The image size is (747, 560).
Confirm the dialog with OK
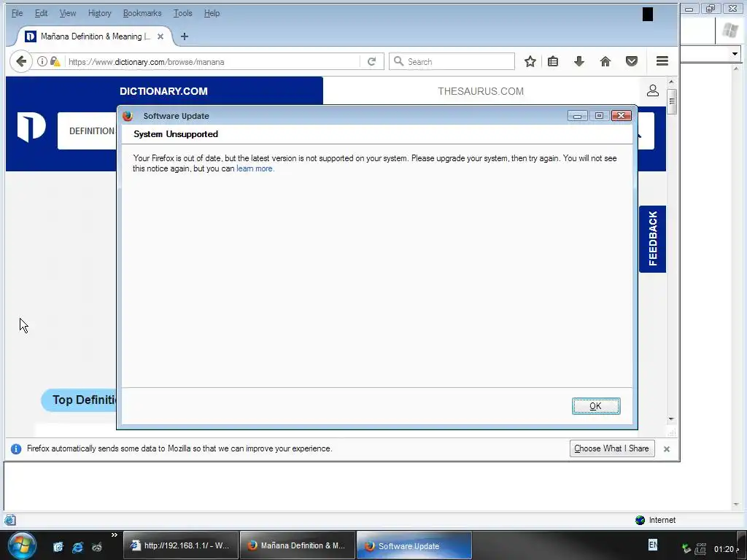596,406
